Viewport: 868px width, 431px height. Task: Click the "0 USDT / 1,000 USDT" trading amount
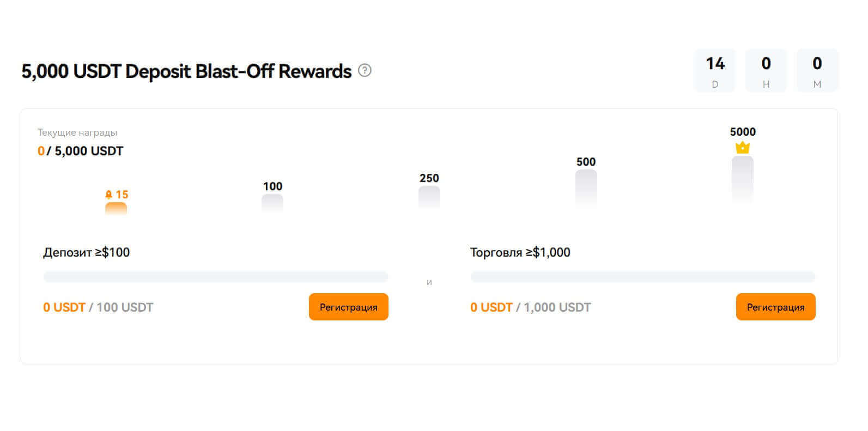pos(530,307)
